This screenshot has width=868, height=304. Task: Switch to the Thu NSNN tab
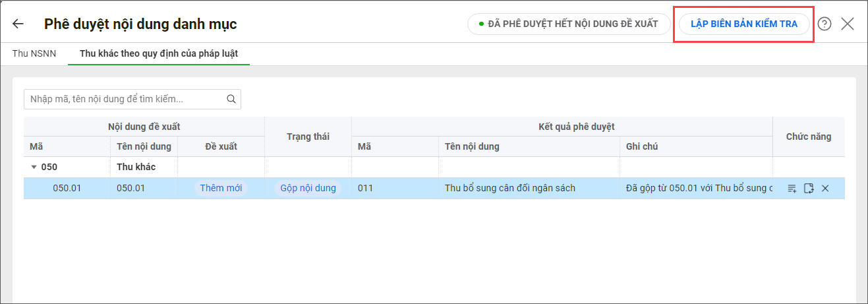(33, 53)
